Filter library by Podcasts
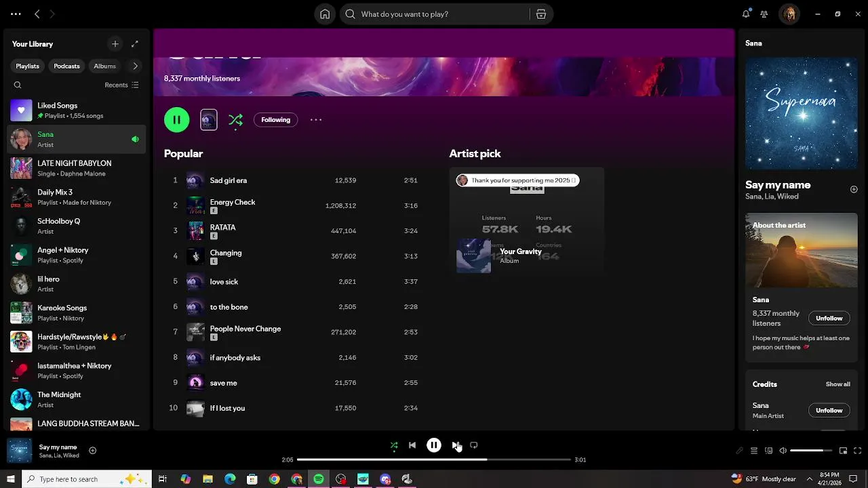Screen dimensions: 868x488 (x=67, y=66)
